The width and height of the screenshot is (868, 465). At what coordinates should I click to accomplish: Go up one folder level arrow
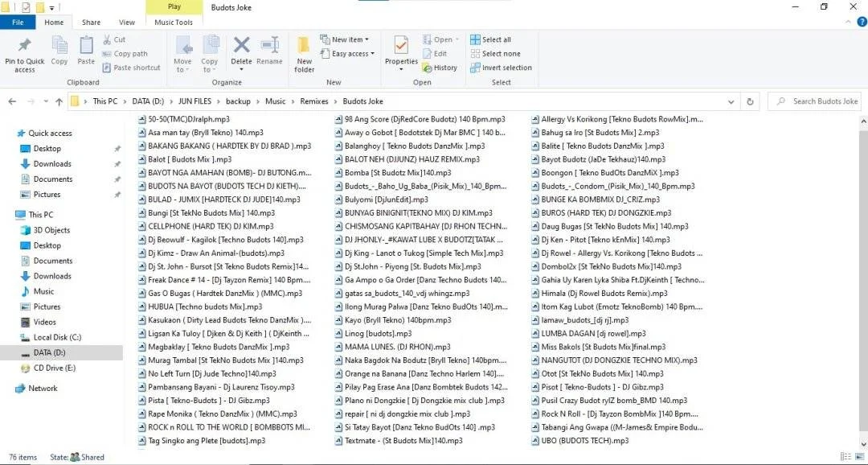tap(59, 101)
